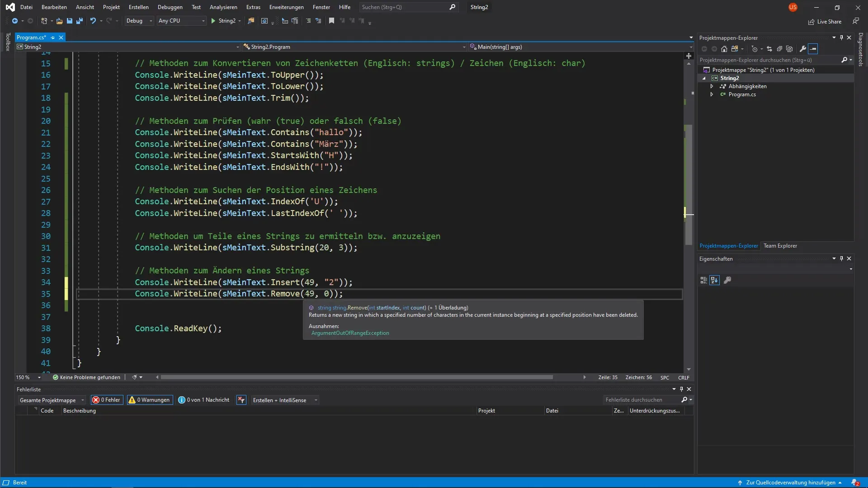The image size is (868, 488).
Task: Open the Any CPU platform dropdown
Action: (181, 21)
